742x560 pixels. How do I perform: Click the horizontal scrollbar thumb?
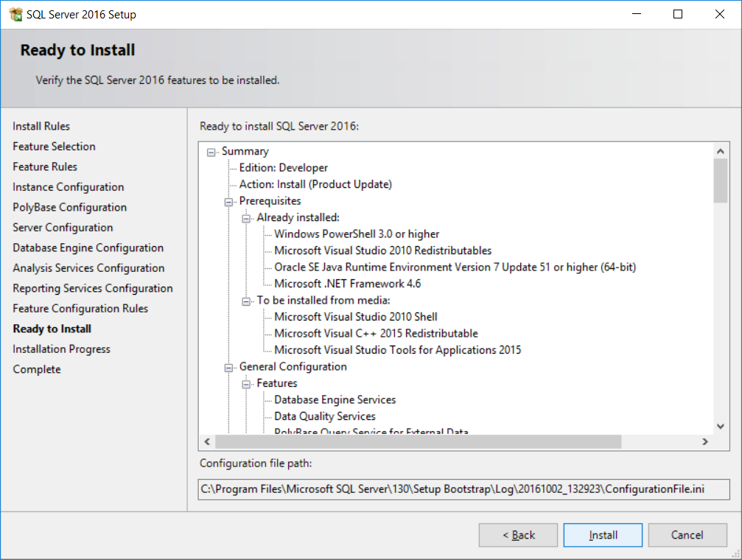point(419,441)
